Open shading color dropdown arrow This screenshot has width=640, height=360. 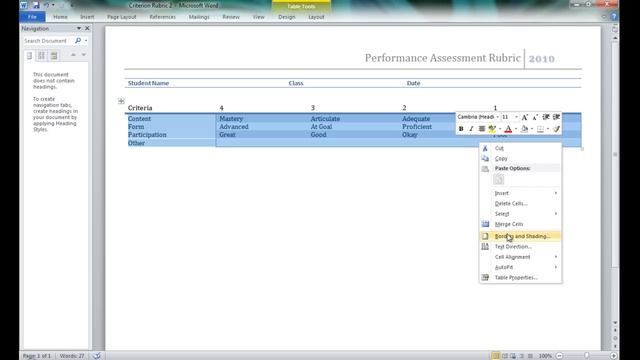coord(531,129)
